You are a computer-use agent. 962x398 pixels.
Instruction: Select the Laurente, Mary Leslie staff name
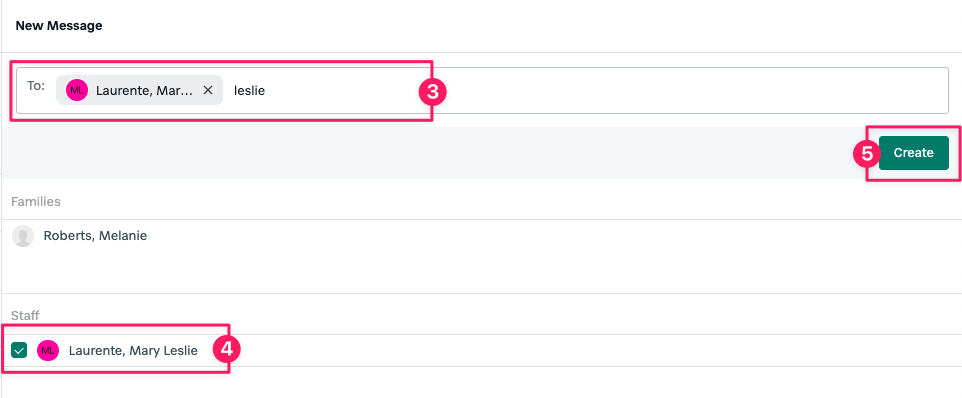pyautogui.click(x=133, y=351)
